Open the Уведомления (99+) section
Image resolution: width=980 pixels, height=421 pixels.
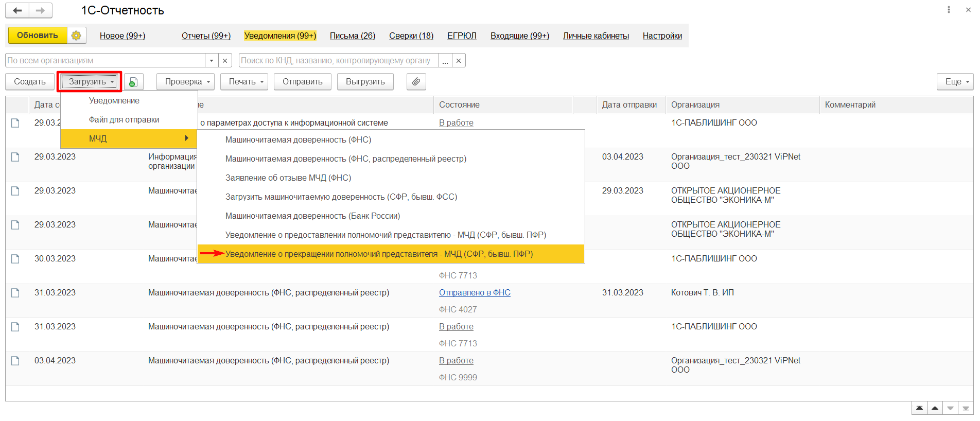280,36
